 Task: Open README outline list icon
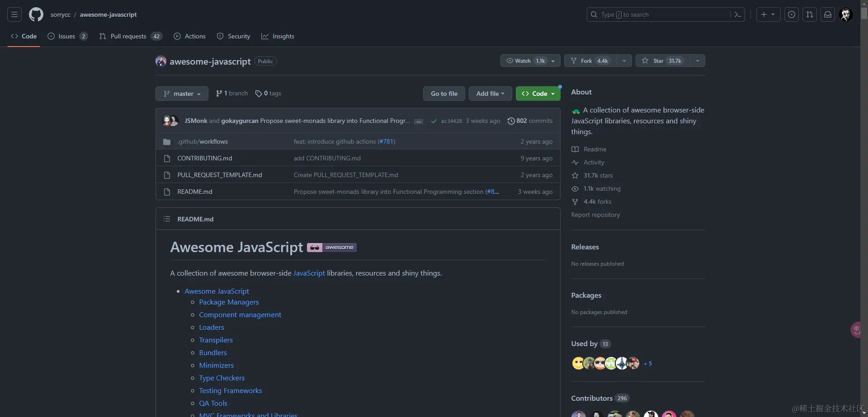(x=167, y=219)
